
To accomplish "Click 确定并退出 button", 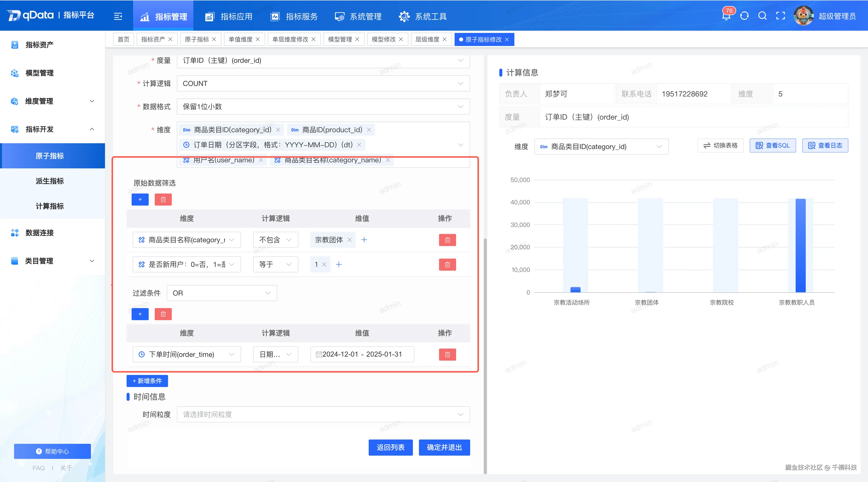I will (x=444, y=447).
